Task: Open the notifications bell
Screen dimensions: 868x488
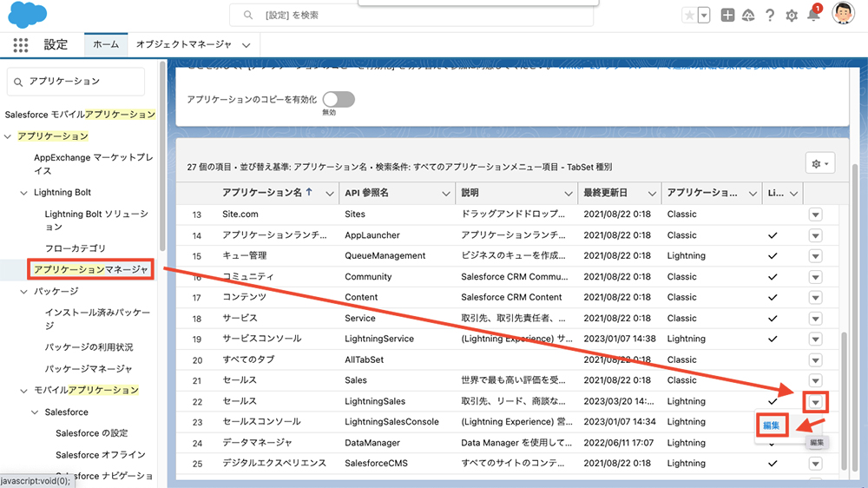Action: point(814,15)
